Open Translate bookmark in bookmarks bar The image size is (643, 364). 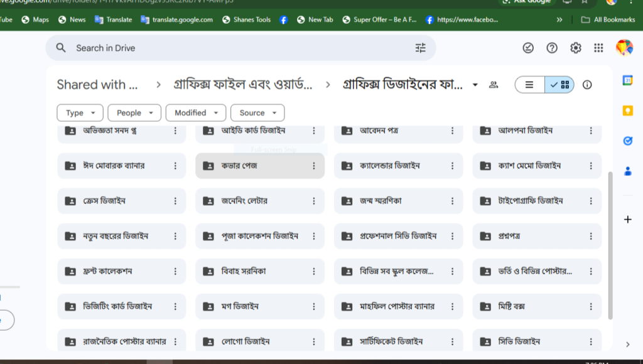pyautogui.click(x=113, y=19)
